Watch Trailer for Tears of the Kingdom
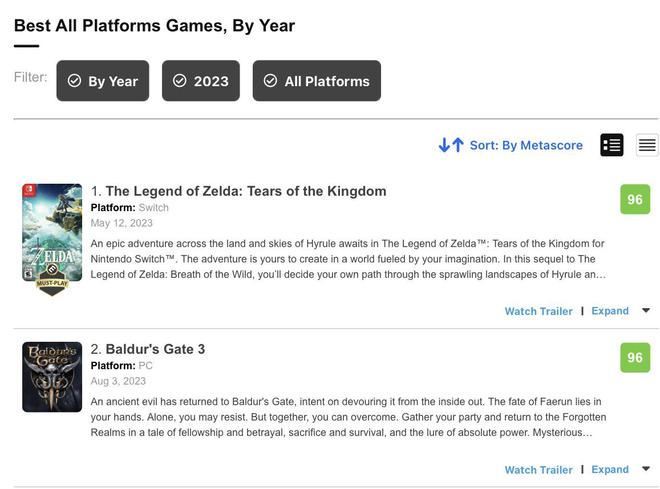 click(538, 311)
